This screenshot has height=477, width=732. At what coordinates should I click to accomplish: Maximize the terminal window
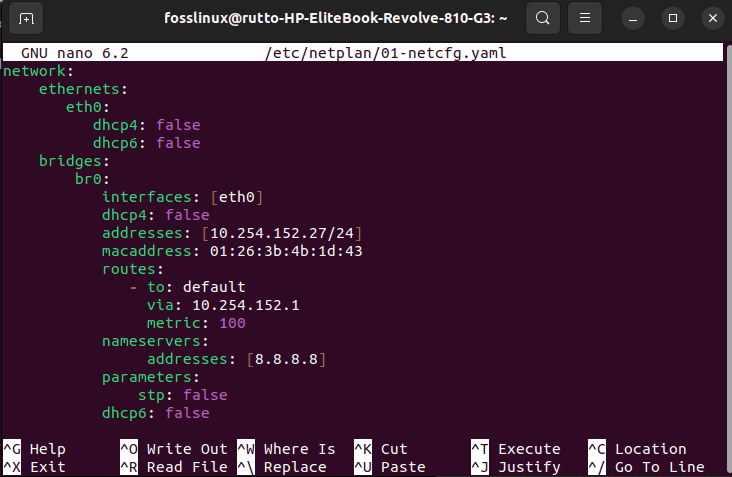click(673, 18)
